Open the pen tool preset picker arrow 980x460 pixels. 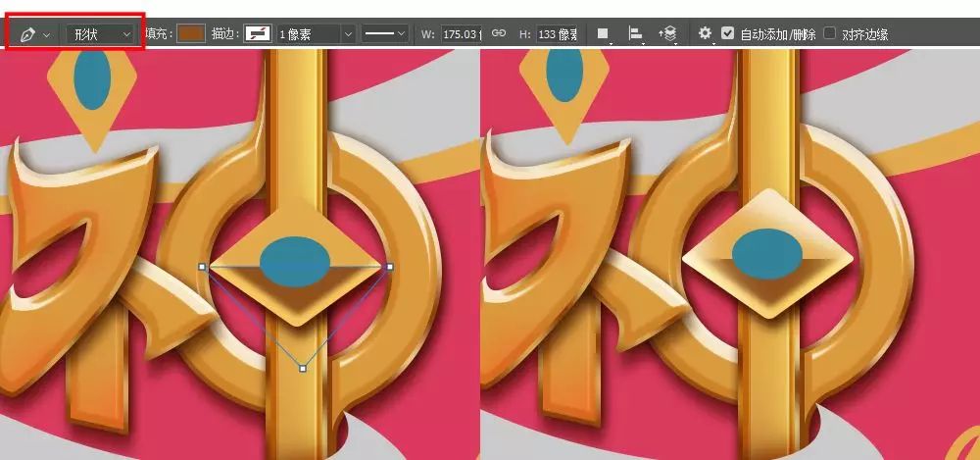[47, 34]
